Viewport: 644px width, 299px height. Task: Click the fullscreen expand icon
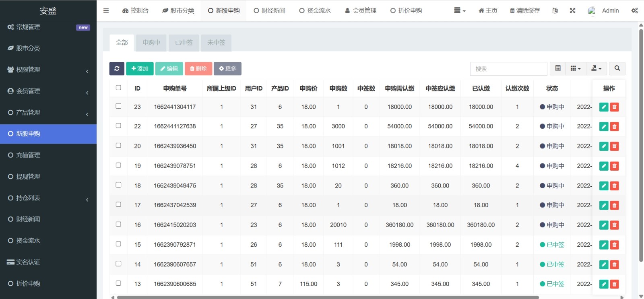coord(572,11)
